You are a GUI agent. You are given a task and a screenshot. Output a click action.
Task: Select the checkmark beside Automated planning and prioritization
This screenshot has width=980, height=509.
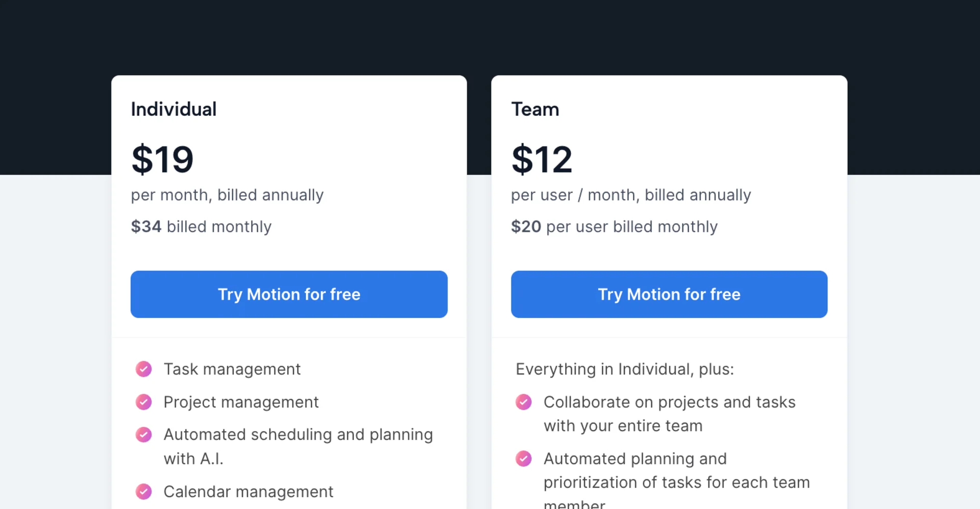pos(523,458)
